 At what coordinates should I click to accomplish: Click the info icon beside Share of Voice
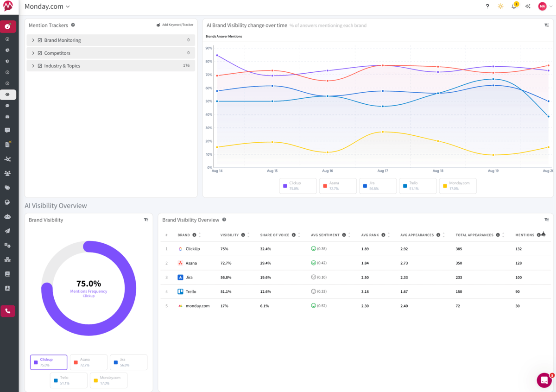(294, 235)
